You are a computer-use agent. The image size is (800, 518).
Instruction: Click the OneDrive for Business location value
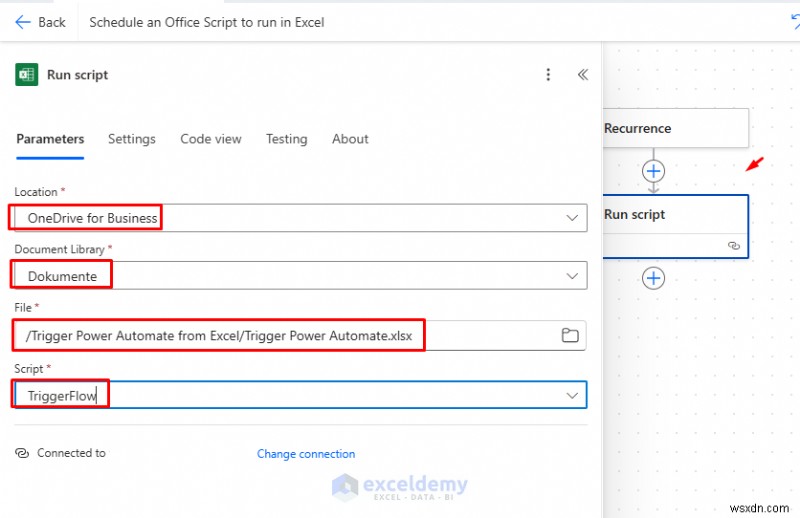tap(92, 218)
